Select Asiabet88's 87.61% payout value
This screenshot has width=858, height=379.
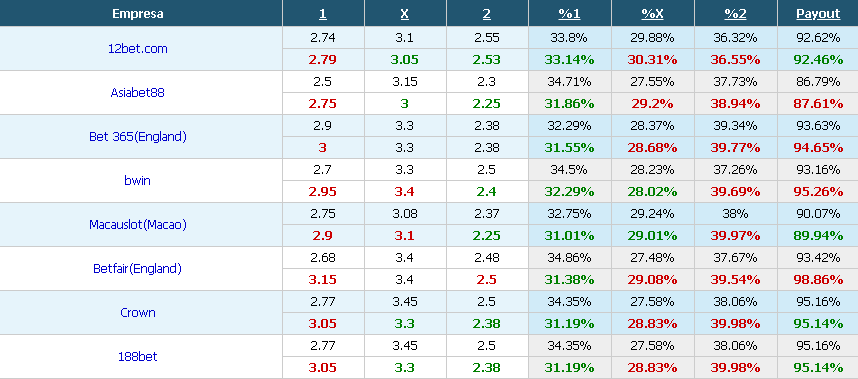click(818, 103)
